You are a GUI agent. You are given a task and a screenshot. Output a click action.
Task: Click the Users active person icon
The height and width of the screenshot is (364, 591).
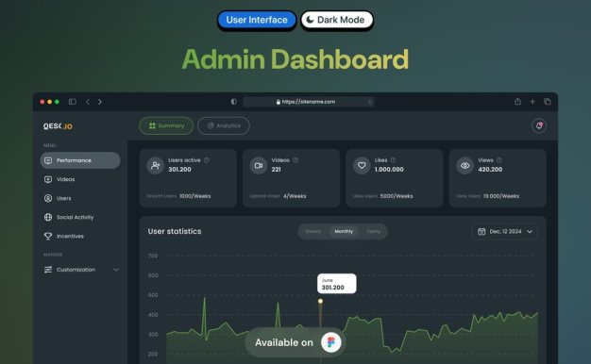click(x=155, y=166)
